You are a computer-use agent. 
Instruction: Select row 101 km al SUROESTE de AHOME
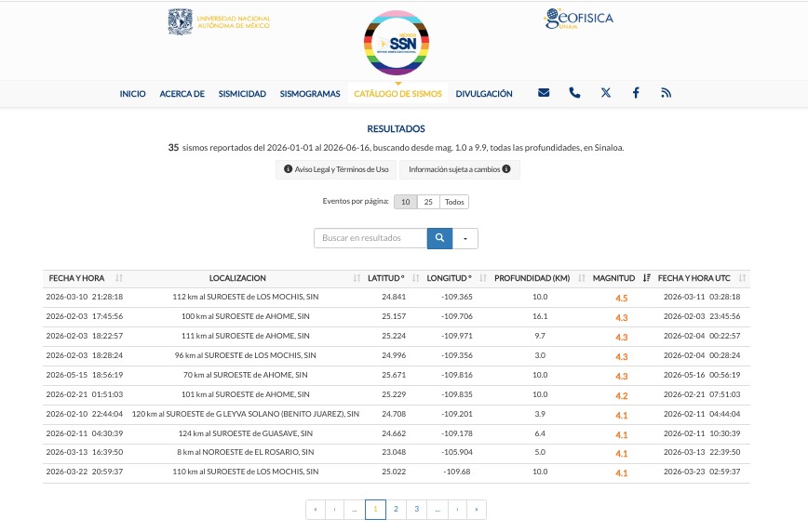coord(397,395)
